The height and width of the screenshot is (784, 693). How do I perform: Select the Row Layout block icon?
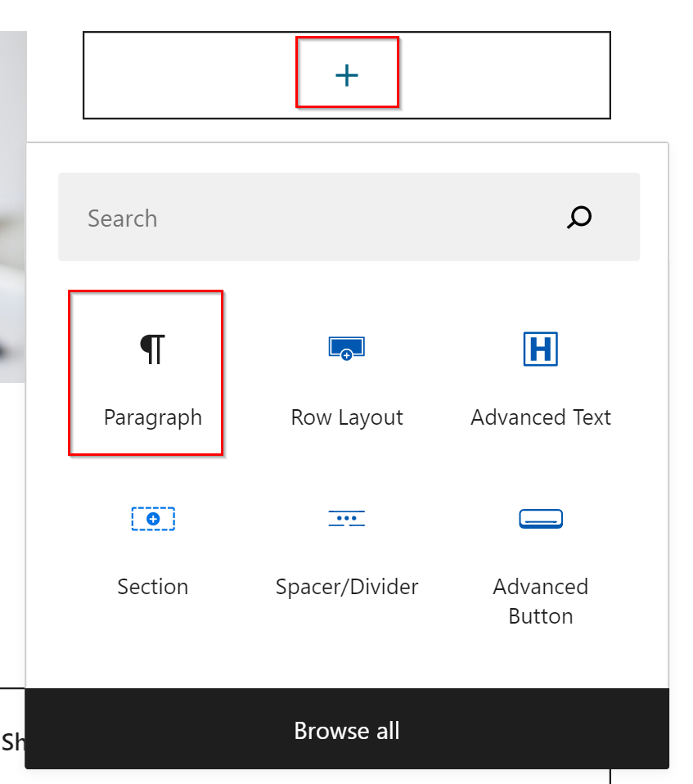pos(347,349)
